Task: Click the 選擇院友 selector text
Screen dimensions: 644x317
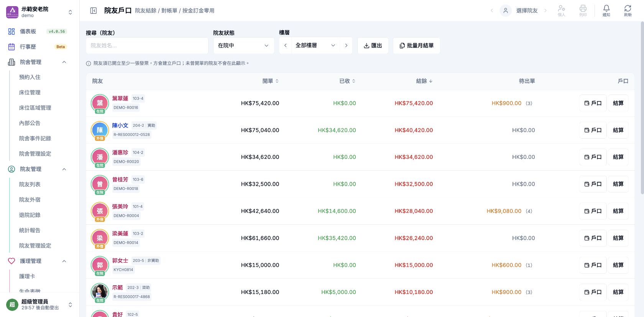Action: [x=527, y=11]
